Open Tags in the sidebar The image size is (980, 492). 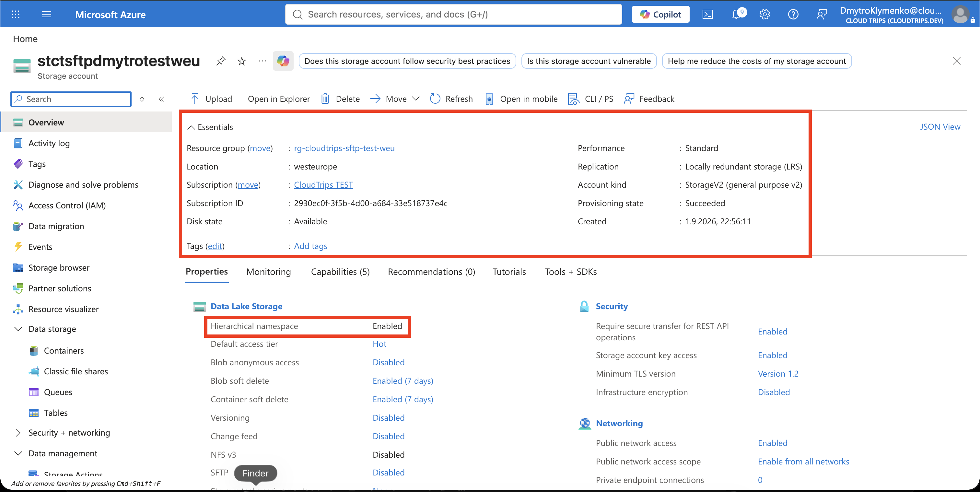point(37,164)
